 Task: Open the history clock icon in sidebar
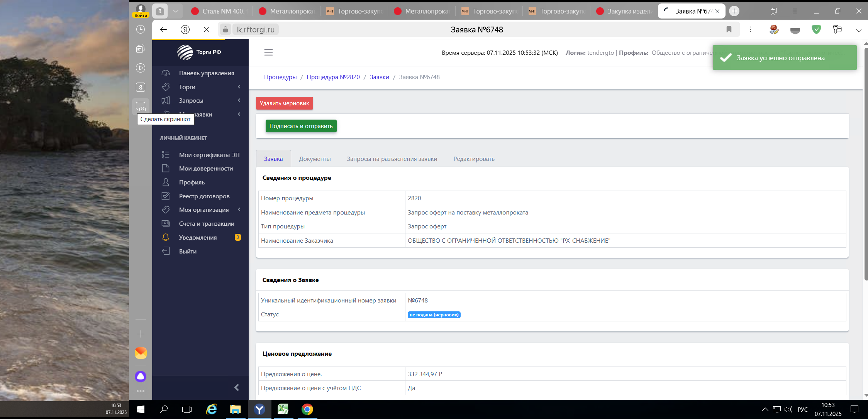(141, 29)
